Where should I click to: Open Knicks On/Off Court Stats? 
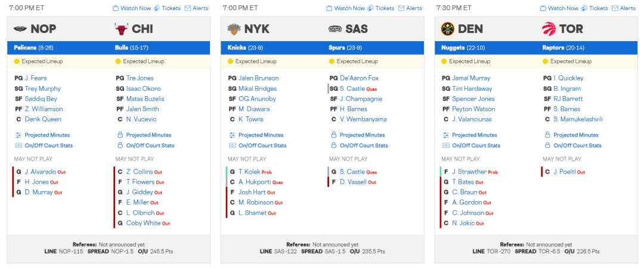coord(262,146)
